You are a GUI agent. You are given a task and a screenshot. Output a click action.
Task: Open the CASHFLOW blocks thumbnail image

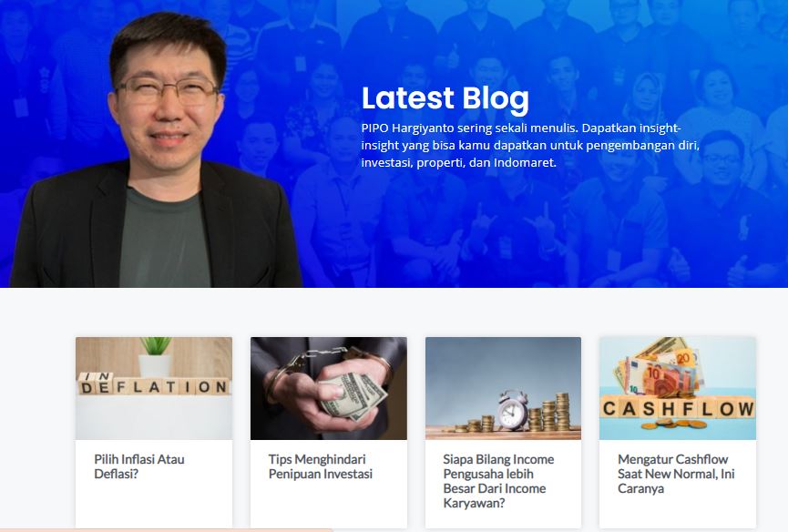(678, 388)
